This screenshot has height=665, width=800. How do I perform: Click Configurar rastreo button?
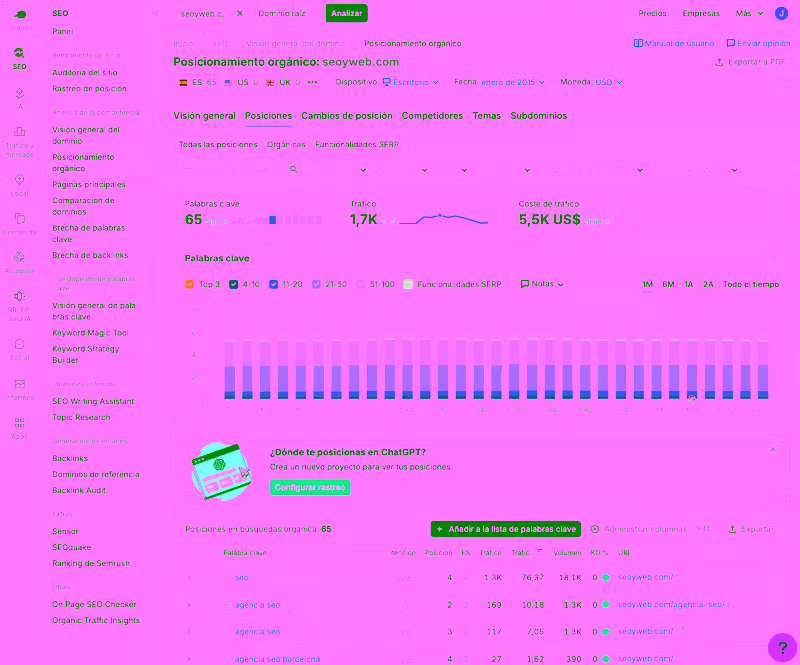[310, 487]
